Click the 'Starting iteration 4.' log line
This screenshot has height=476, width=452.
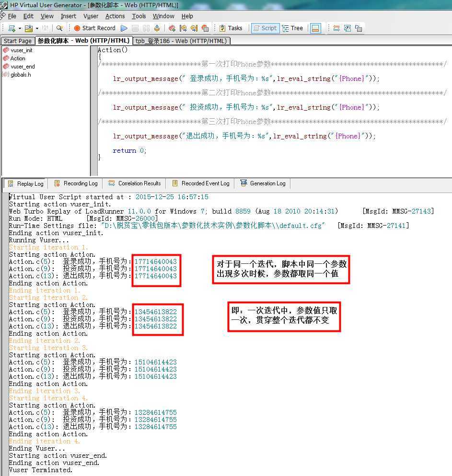click(48, 398)
